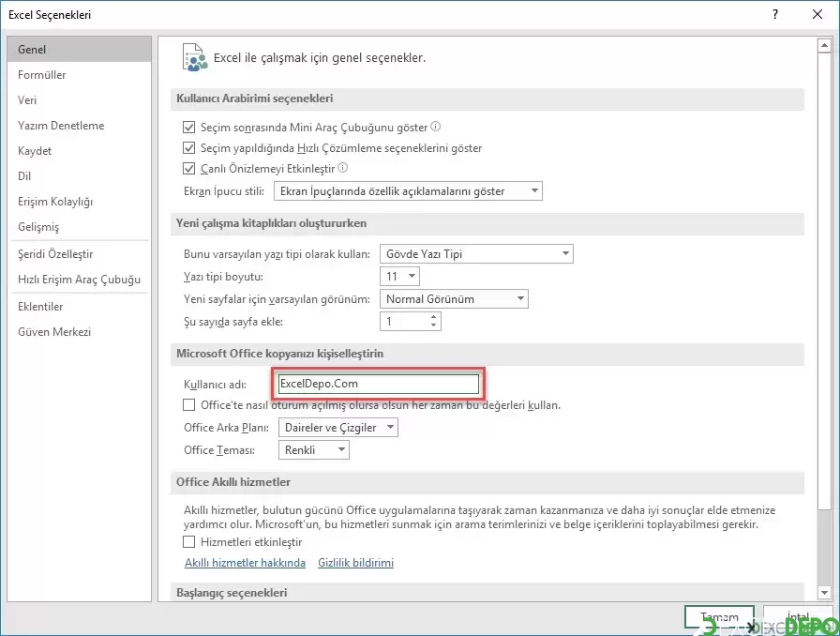Click the general options people icon
This screenshot has width=840, height=636.
194,57
